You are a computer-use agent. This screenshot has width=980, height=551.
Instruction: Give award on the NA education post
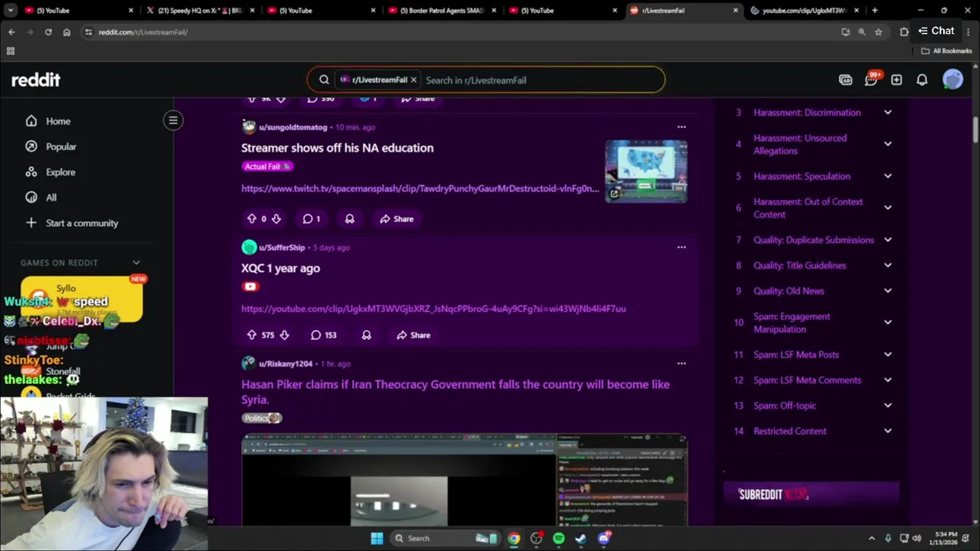click(x=349, y=219)
